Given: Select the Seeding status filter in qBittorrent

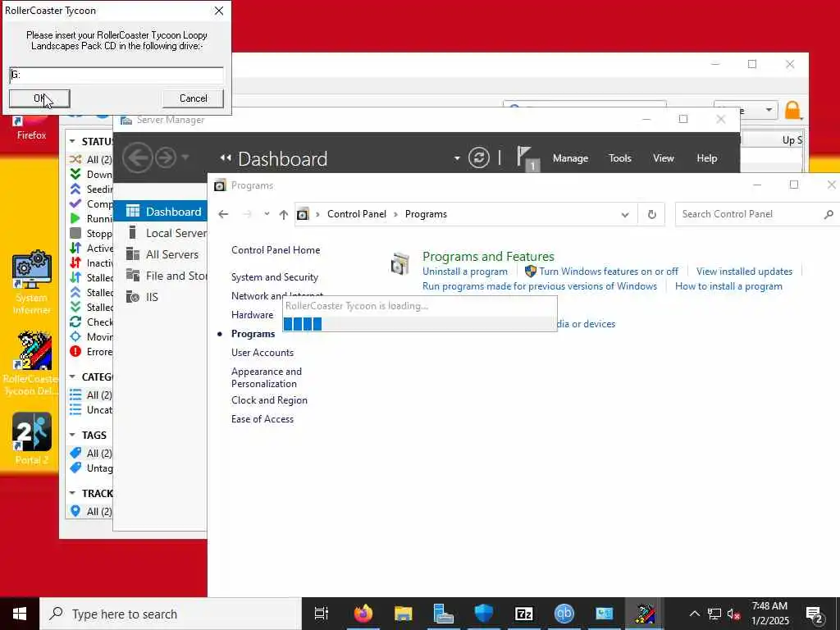Looking at the screenshot, I should click(91, 189).
